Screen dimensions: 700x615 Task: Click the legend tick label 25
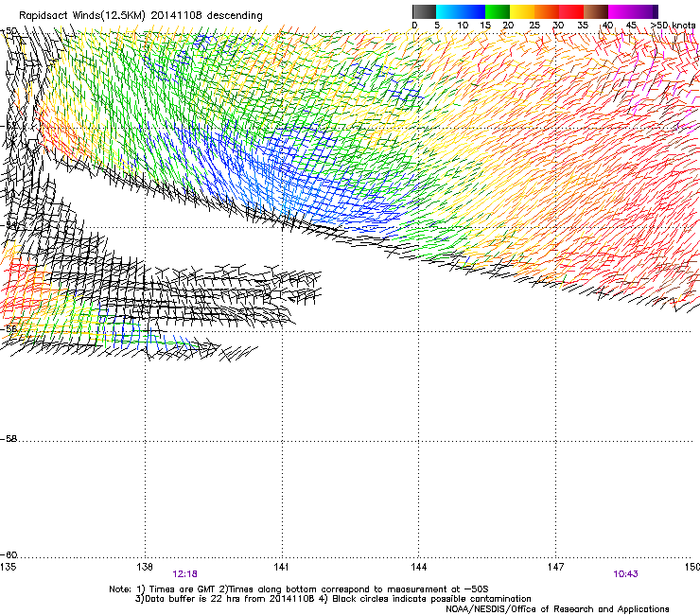coord(534,25)
